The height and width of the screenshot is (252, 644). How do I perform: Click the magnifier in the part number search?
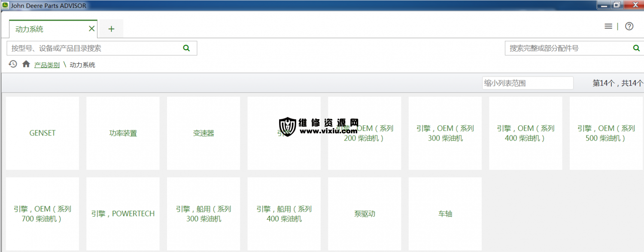coord(636,48)
